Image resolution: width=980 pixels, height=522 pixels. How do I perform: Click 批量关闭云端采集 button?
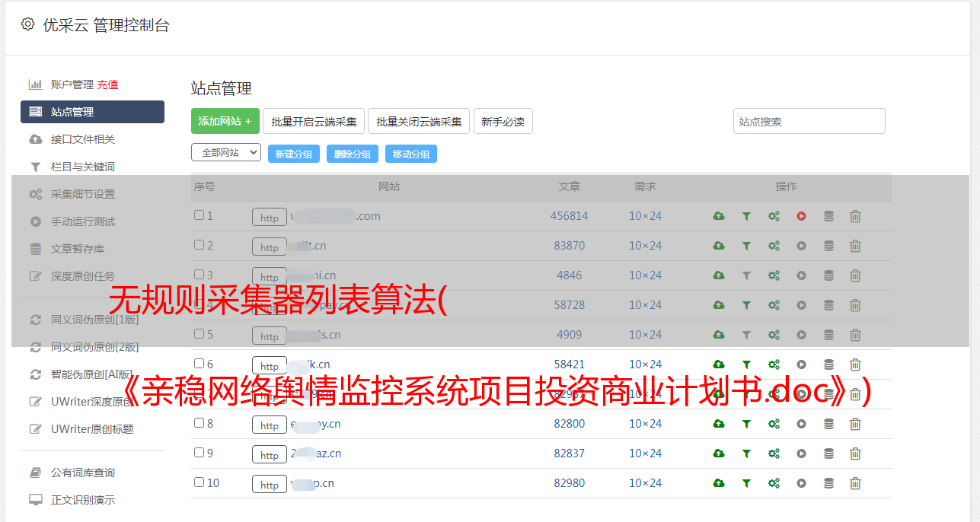[x=419, y=121]
